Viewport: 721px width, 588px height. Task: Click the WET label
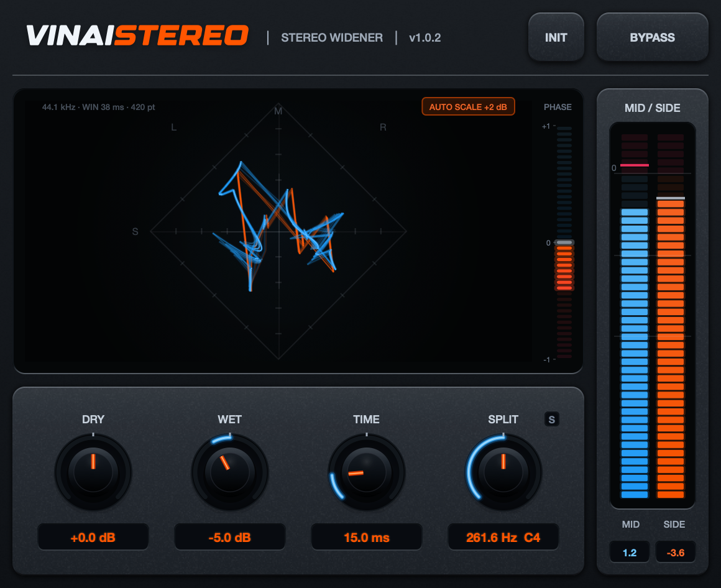point(229,420)
